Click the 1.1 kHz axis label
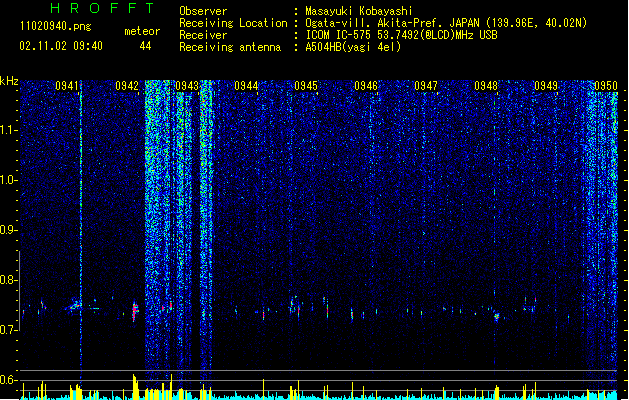Image resolution: width=629 pixels, height=400 pixels. pyautogui.click(x=9, y=130)
